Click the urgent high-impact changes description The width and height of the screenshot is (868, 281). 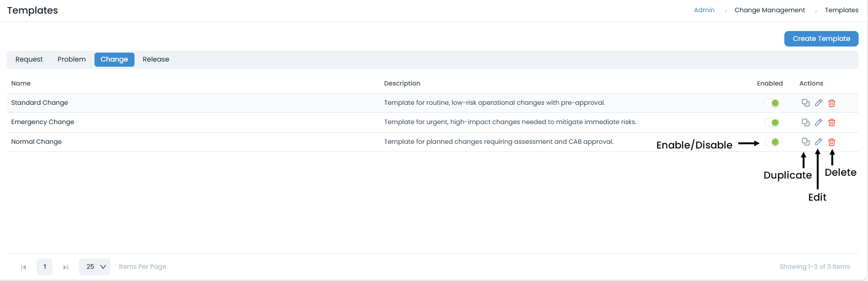[510, 122]
